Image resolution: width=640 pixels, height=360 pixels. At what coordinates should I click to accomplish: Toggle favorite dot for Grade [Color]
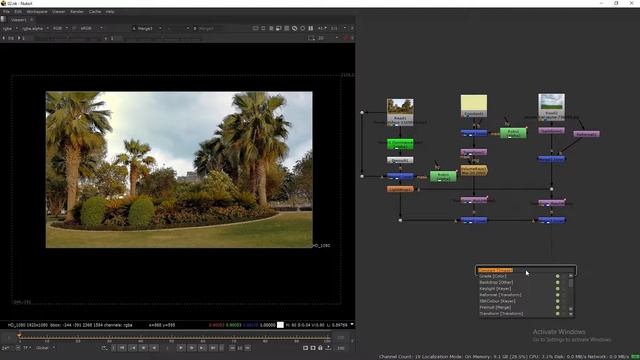click(558, 276)
